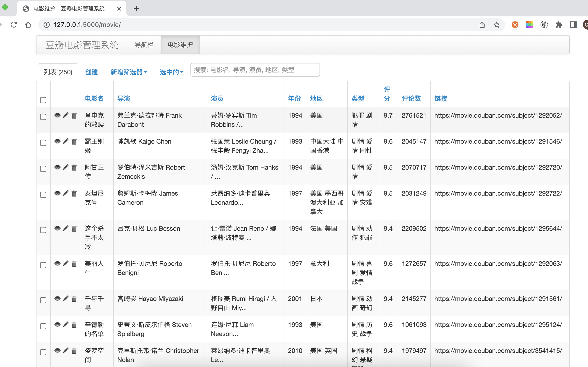Edit the 阿甘正传 record
Screen dimensions: 588x367
pyautogui.click(x=66, y=167)
